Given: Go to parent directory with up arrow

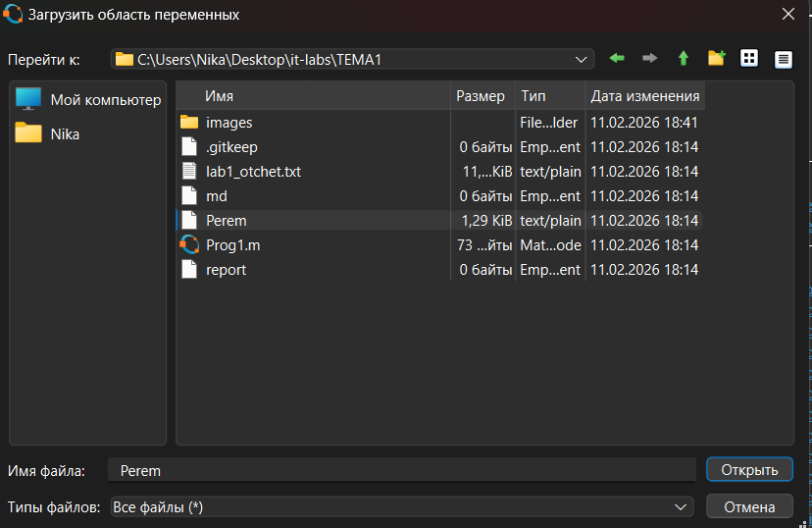Looking at the screenshot, I should pos(684,59).
